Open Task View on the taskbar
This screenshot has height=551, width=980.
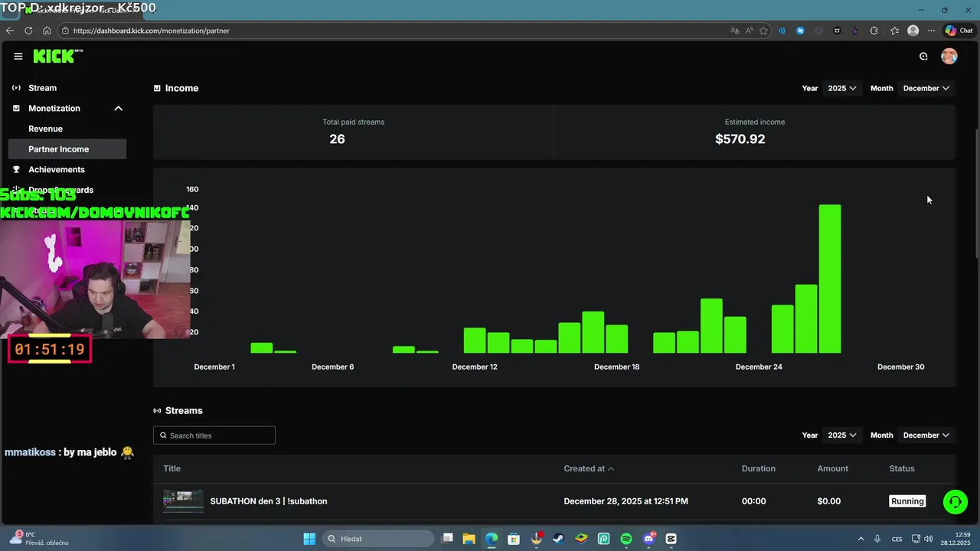pyautogui.click(x=448, y=539)
